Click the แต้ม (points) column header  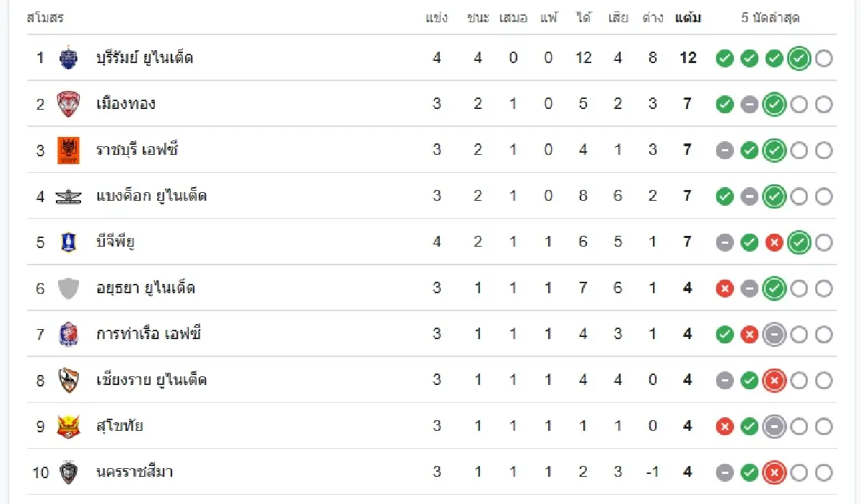click(687, 18)
